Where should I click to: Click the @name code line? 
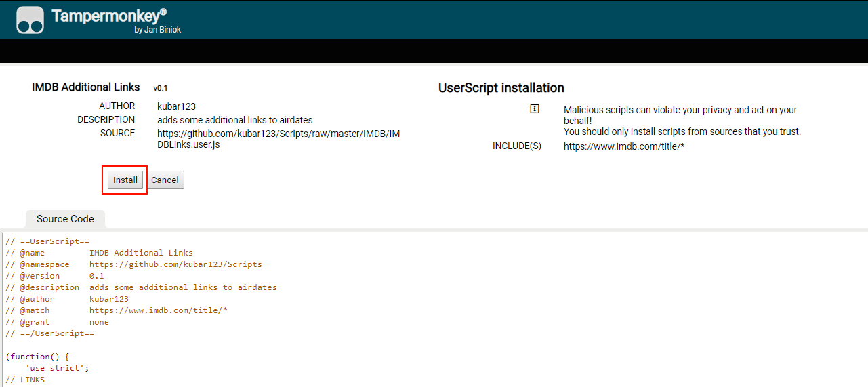pos(99,253)
